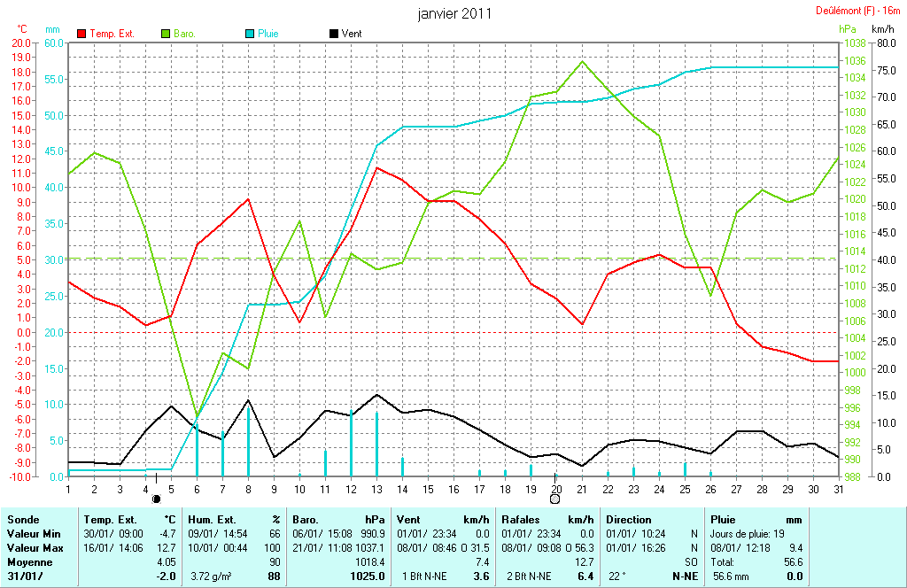Viewport: 907px width, 588px height.
Task: Click the new moon phase icon
Action: point(157,499)
